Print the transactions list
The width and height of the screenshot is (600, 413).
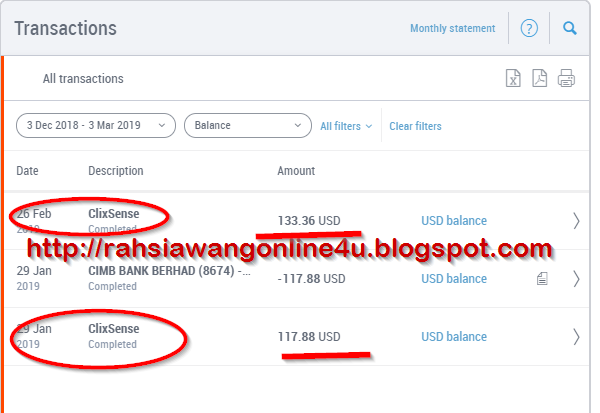click(x=566, y=78)
